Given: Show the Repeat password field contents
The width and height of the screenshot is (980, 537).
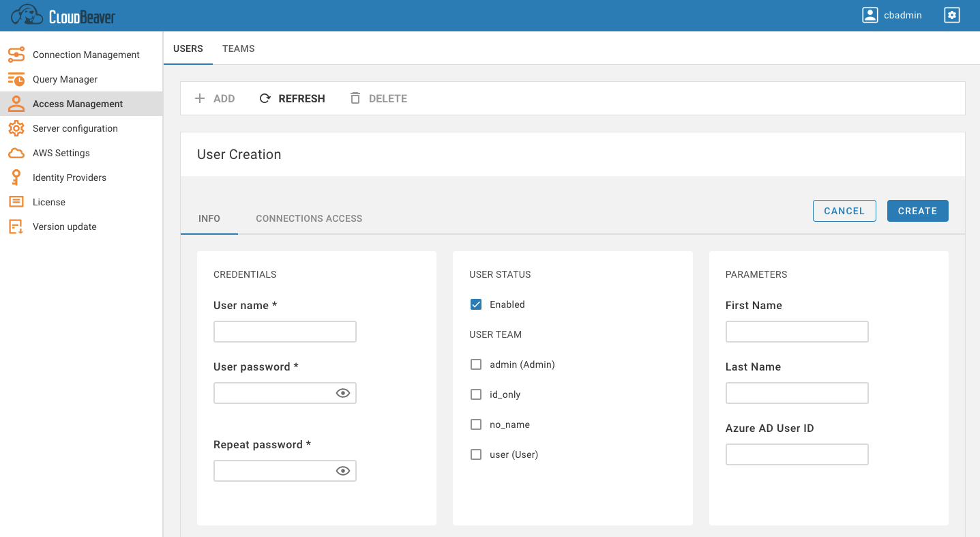Looking at the screenshot, I should point(343,470).
